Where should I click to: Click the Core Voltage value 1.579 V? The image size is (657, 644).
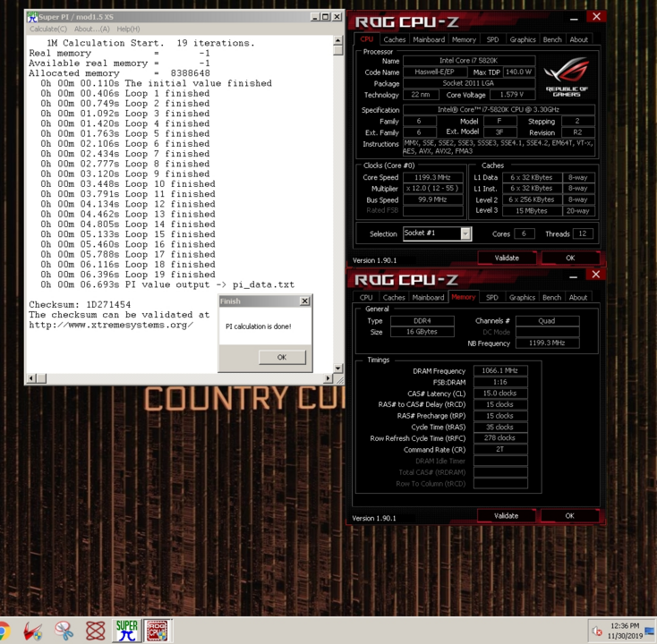512,95
